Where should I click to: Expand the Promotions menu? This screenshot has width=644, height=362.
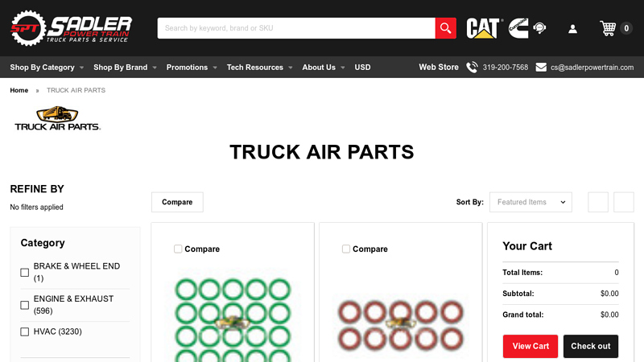[x=192, y=67]
